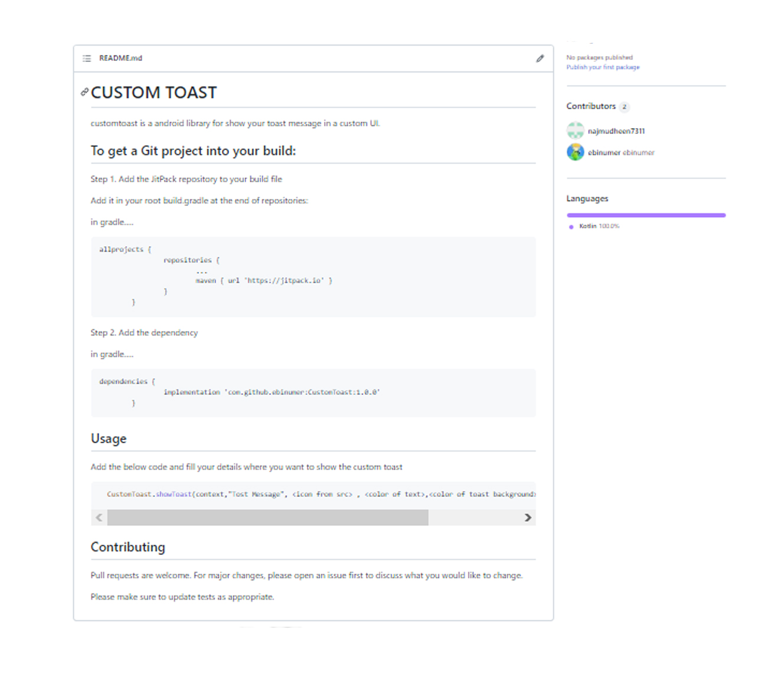Select the Kotlin 100.0% language entry
The height and width of the screenshot is (700, 765).
pyautogui.click(x=599, y=226)
